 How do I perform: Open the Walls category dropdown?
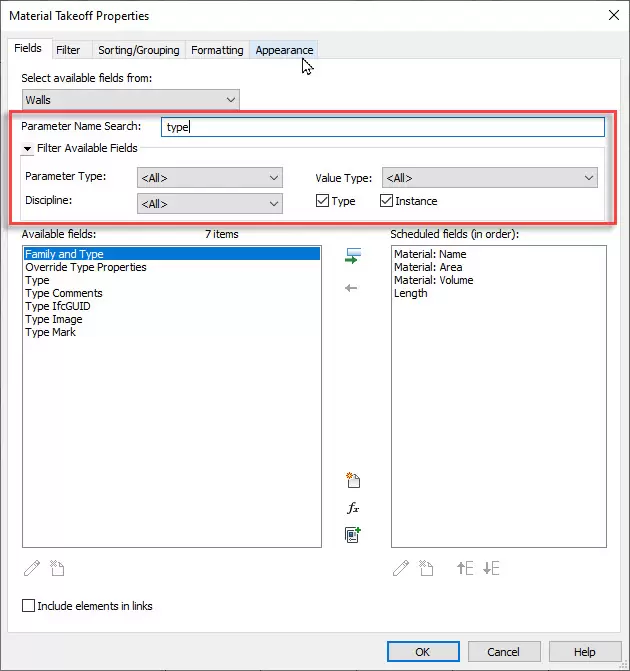coord(131,100)
